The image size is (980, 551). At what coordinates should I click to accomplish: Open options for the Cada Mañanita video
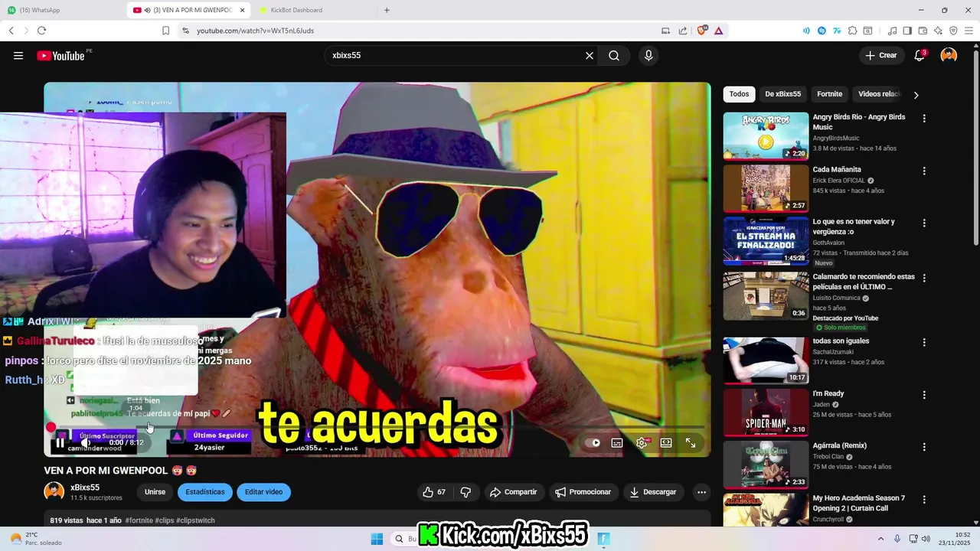point(924,171)
